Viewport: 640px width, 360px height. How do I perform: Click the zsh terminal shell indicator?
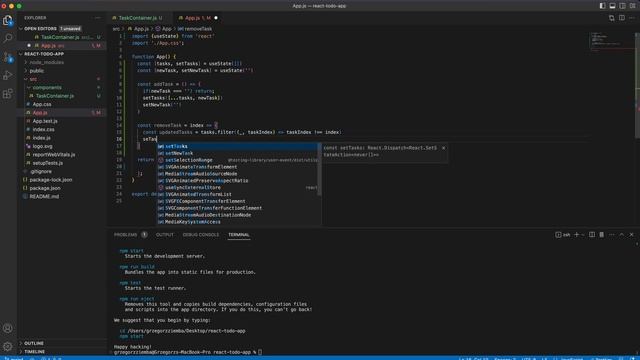[562, 235]
